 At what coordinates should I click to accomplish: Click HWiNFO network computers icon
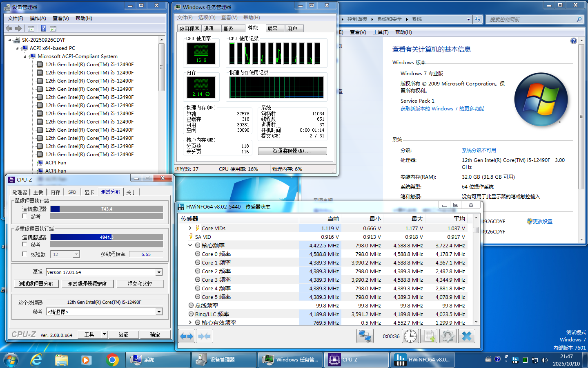(365, 336)
